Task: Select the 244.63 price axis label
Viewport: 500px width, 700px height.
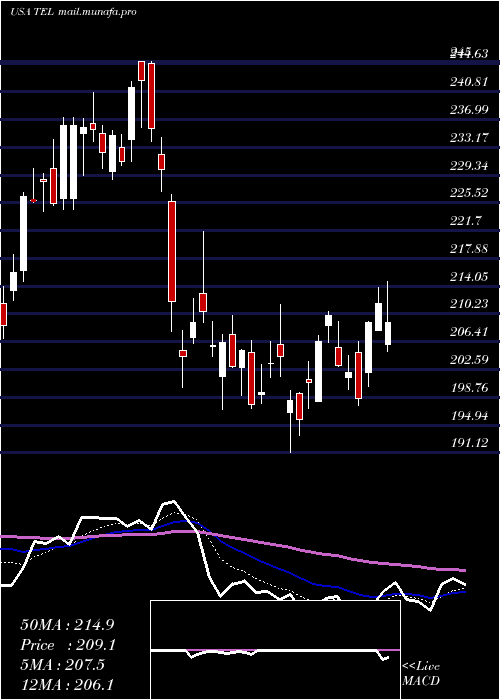Action: (x=469, y=54)
